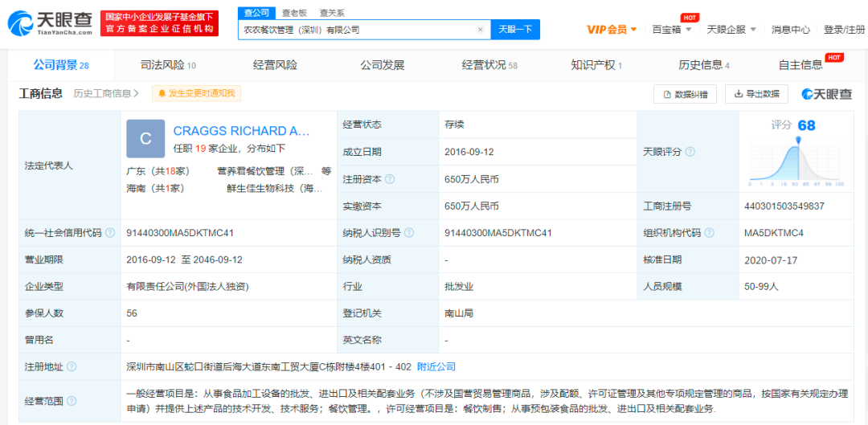Open 鲜生佳生物科技 company link
Image resolution: width=868 pixels, height=425 pixels.
(x=275, y=188)
